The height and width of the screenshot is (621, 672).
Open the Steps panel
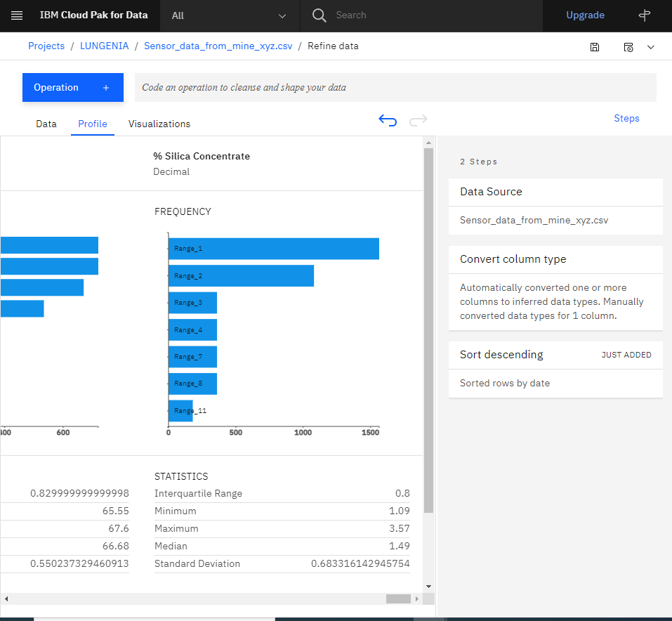[626, 118]
